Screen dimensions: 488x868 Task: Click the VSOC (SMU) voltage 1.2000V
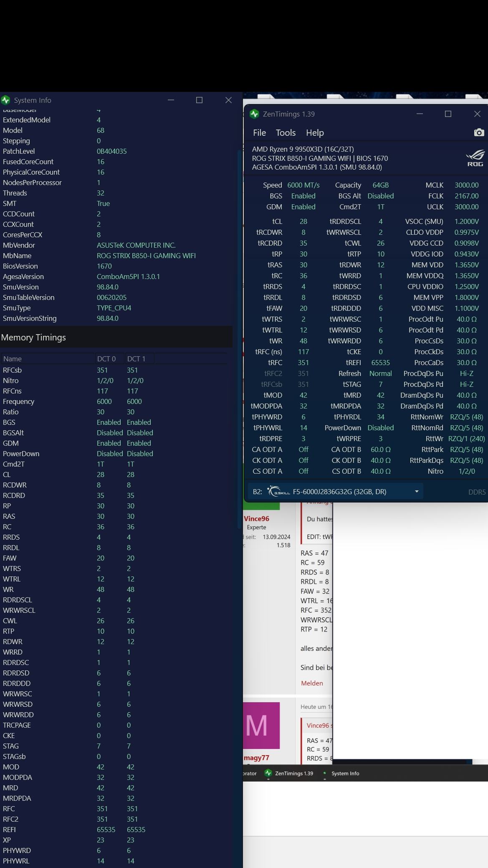(466, 221)
